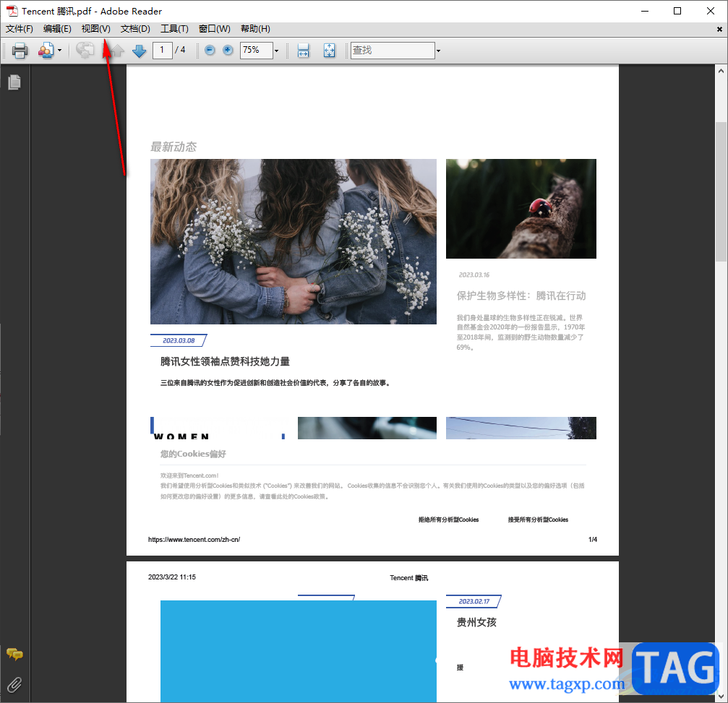Open the 窗口(W) menu

tap(214, 29)
